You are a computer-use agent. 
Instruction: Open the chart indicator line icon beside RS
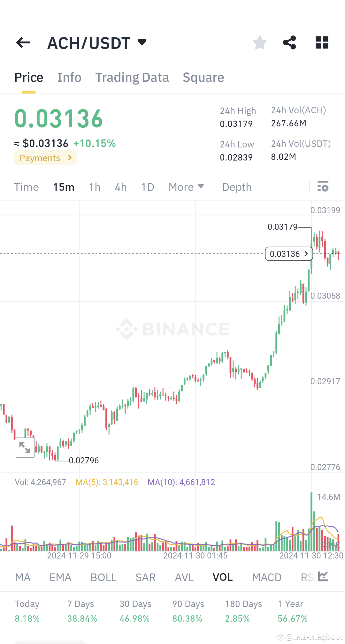(323, 577)
